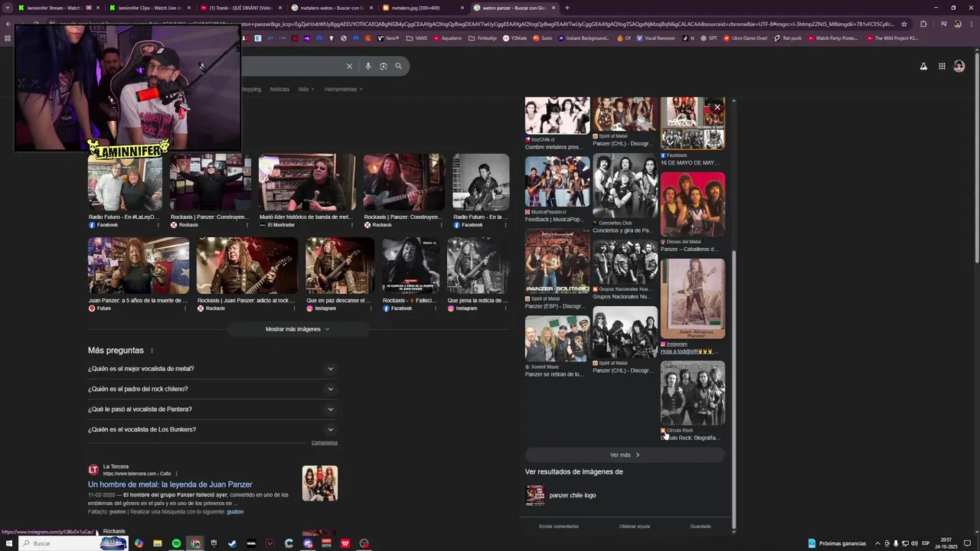Click 'Ver más' in image panel
The height and width of the screenshot is (551, 980).
click(625, 455)
